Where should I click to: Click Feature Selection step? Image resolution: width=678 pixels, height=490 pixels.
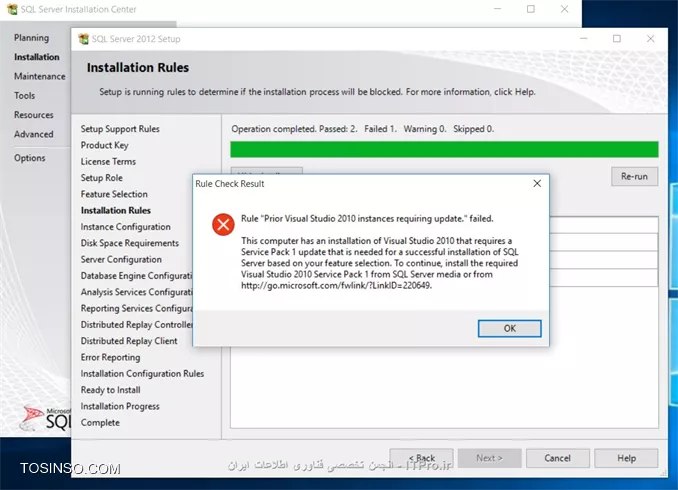point(114,194)
